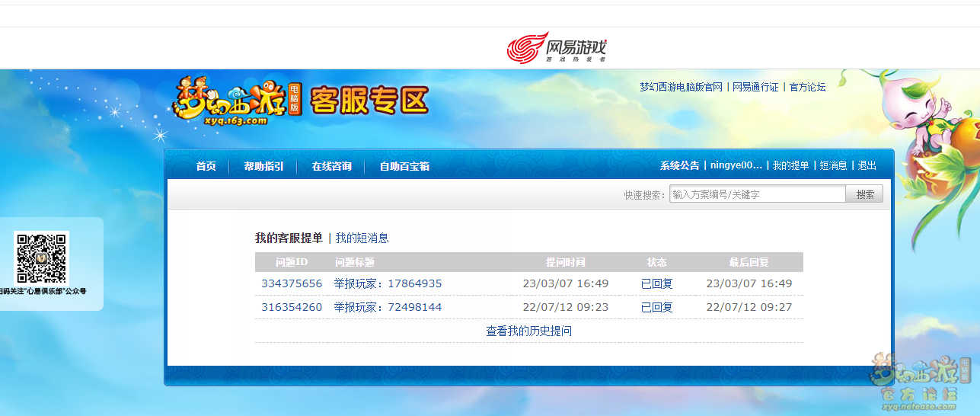Click the 问题ID column header
This screenshot has width=980, height=416.
(x=292, y=262)
